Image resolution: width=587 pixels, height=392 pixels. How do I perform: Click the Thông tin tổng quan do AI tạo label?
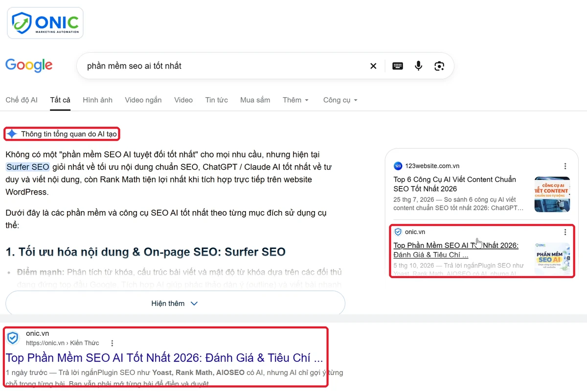click(69, 134)
